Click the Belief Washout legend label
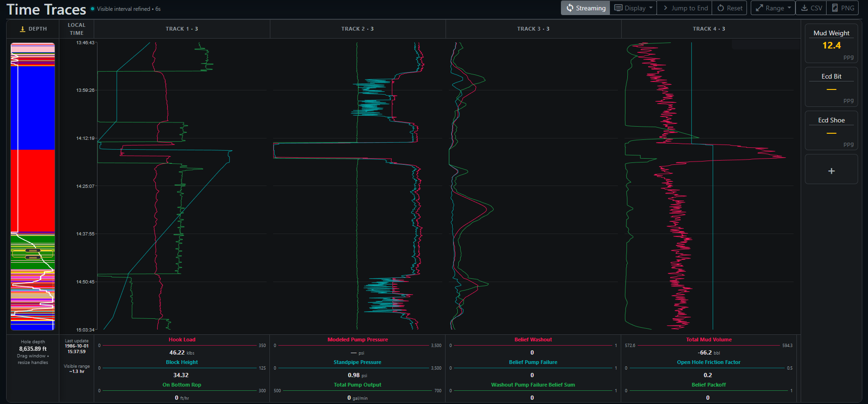The image size is (868, 404). click(x=533, y=339)
